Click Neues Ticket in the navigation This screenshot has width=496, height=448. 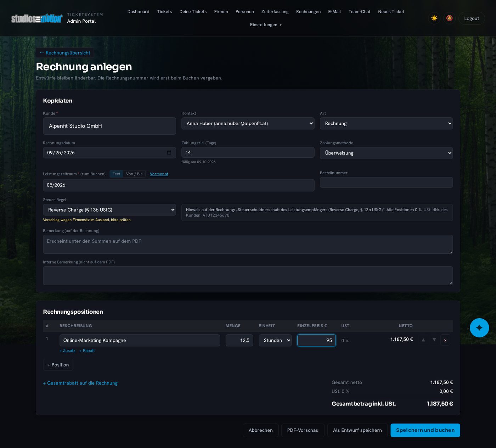[x=391, y=12]
